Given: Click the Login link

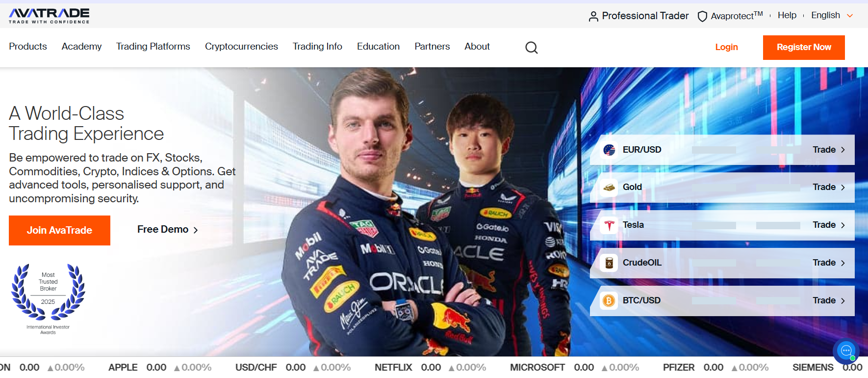Looking at the screenshot, I should (x=726, y=47).
